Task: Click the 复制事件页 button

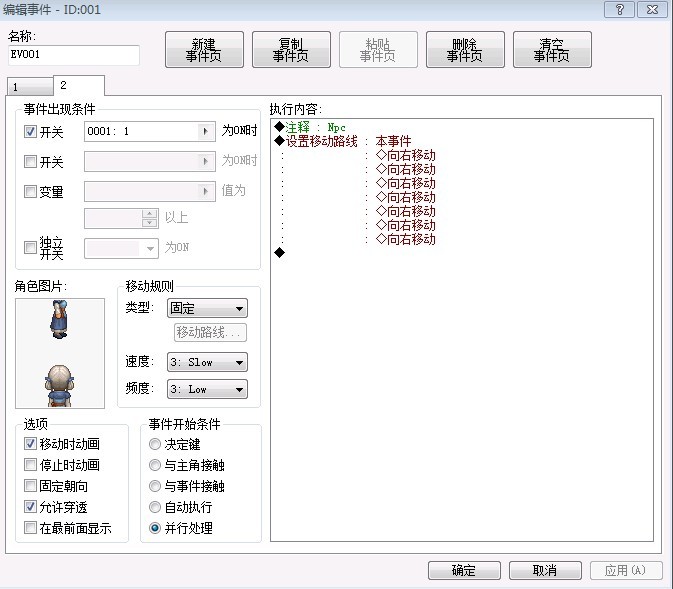Action: point(291,50)
